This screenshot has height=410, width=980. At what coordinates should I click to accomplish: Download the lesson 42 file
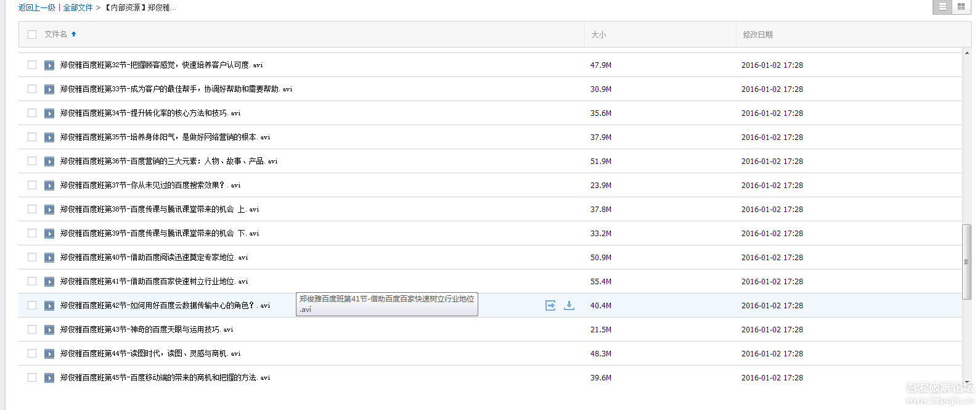point(569,305)
